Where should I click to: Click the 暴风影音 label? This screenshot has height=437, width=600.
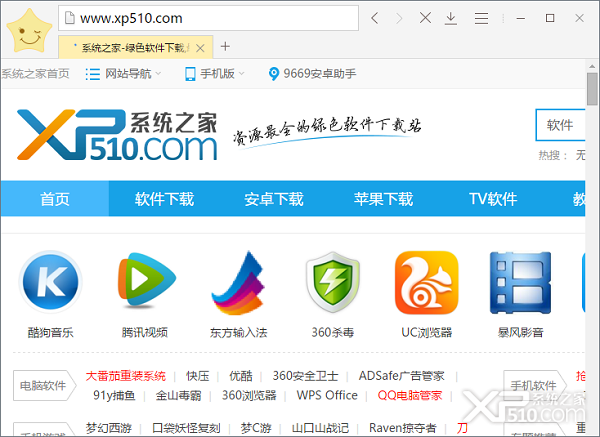point(520,332)
